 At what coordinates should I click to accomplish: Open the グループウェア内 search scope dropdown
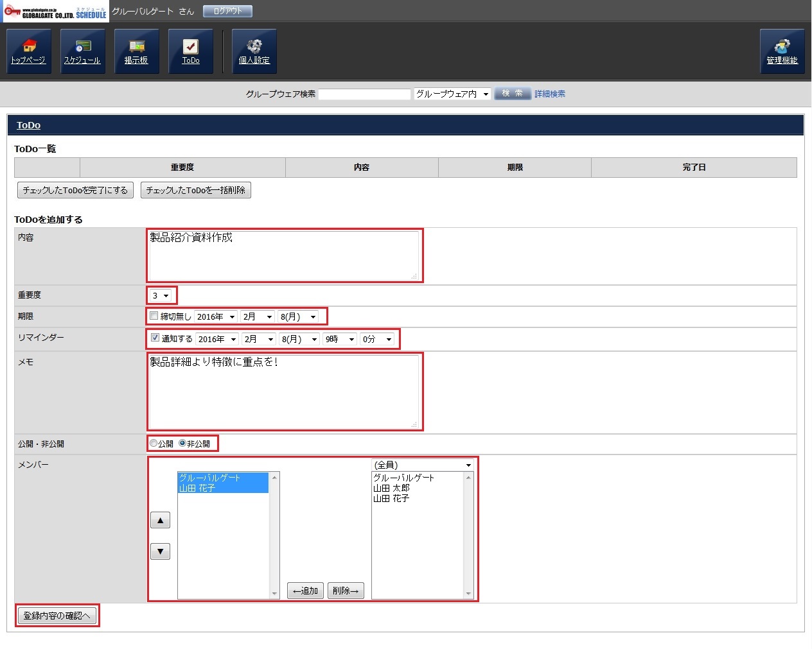(452, 94)
